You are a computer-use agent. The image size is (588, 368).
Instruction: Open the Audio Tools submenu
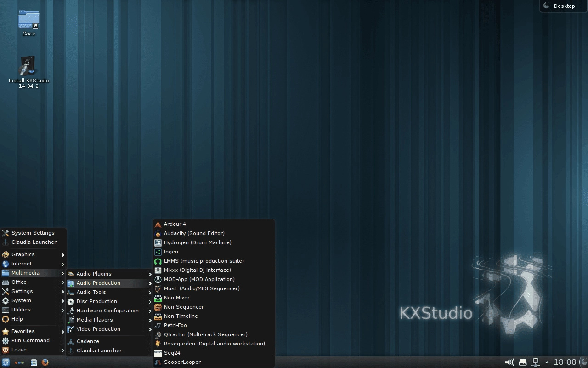pos(109,292)
